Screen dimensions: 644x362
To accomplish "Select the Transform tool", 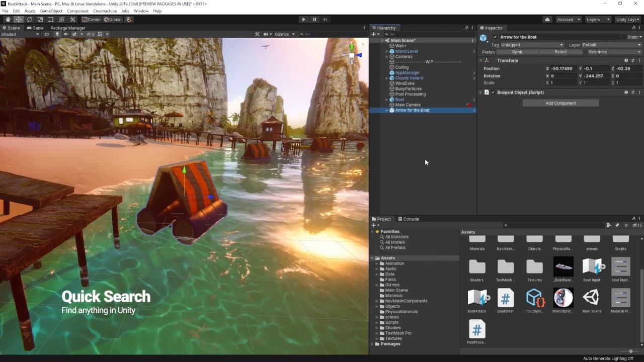I will click(x=61, y=20).
